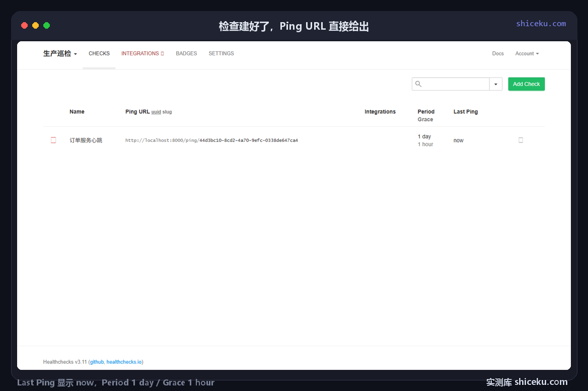
Task: Click the Integrations column header
Action: (380, 112)
